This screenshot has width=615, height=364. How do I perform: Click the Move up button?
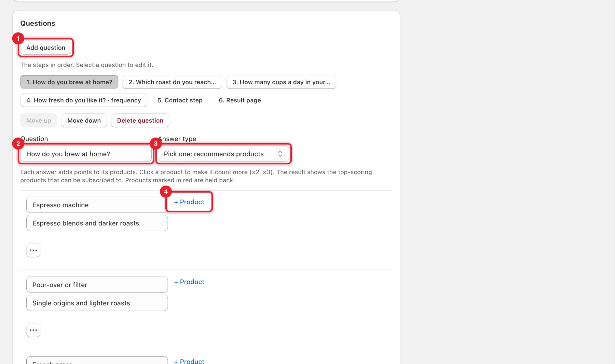pos(39,121)
